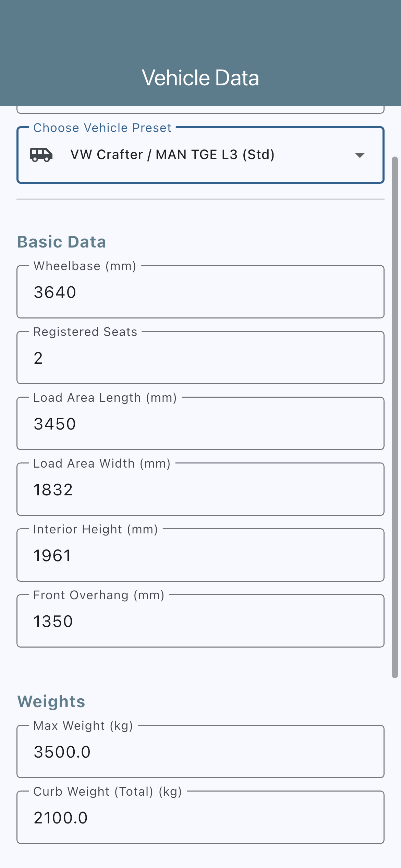Image resolution: width=401 pixels, height=868 pixels.
Task: Click the Curb Weight (Total) field
Action: 200,817
